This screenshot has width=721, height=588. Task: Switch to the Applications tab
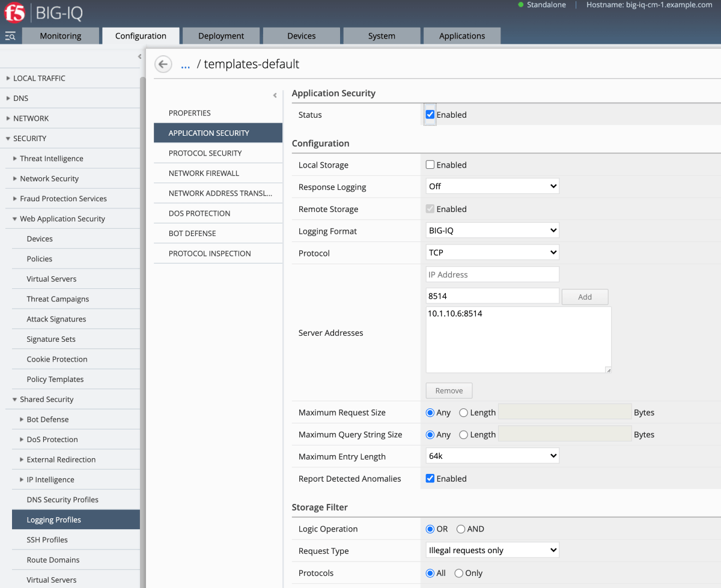(462, 36)
